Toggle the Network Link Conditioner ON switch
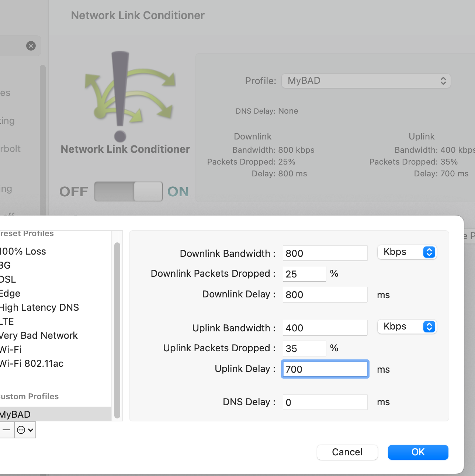 point(128,191)
